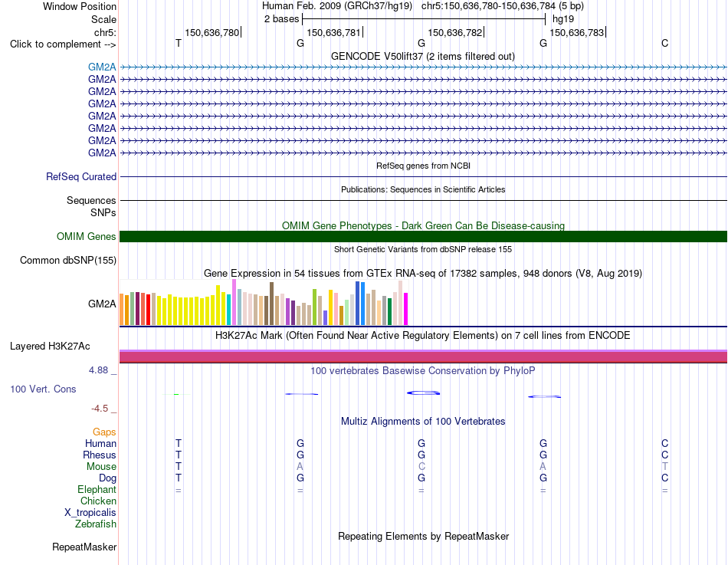Click the SNPs track label
Screen dimensions: 728x565
click(103, 213)
